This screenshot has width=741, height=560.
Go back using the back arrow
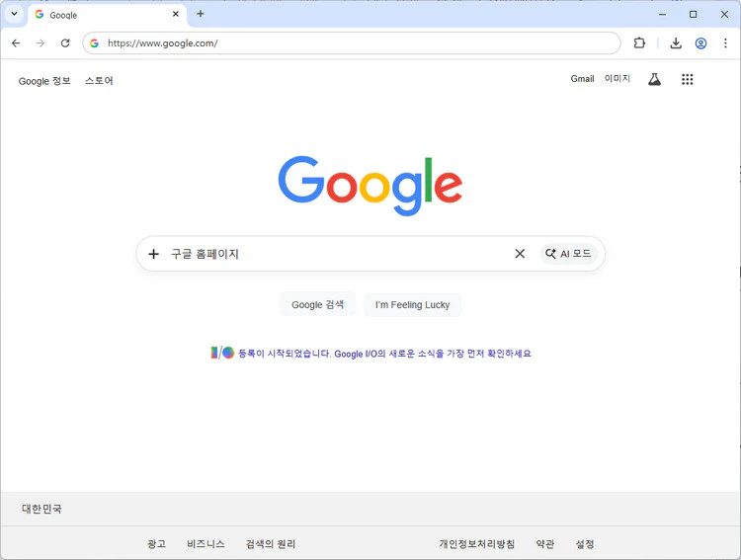tap(16, 43)
